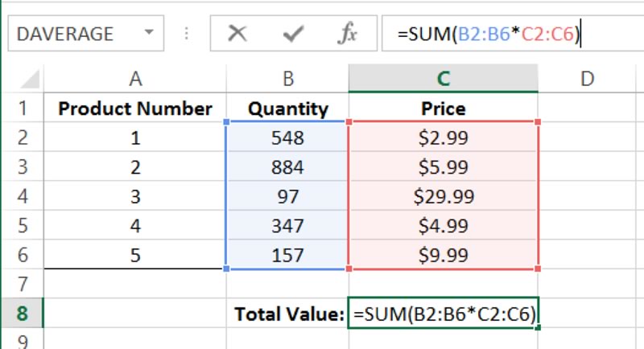Click the Cancel X icon in formula bar

point(237,34)
